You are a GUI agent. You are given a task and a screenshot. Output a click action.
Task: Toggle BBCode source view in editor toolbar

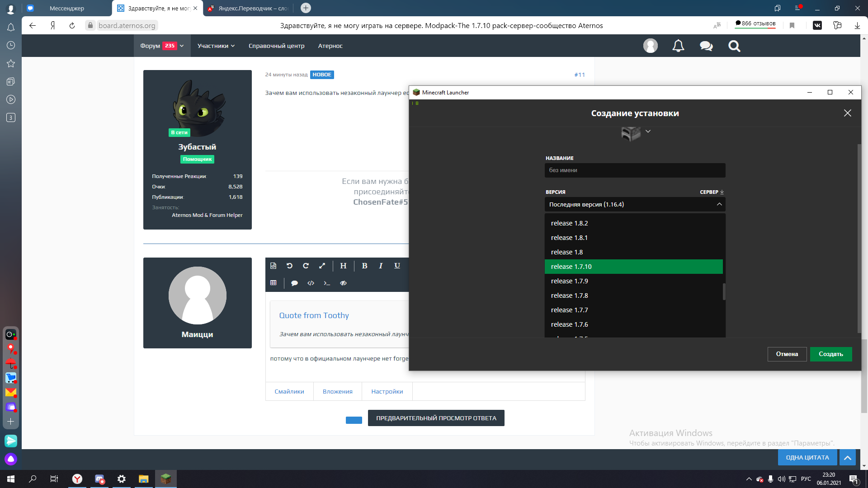coord(273,266)
